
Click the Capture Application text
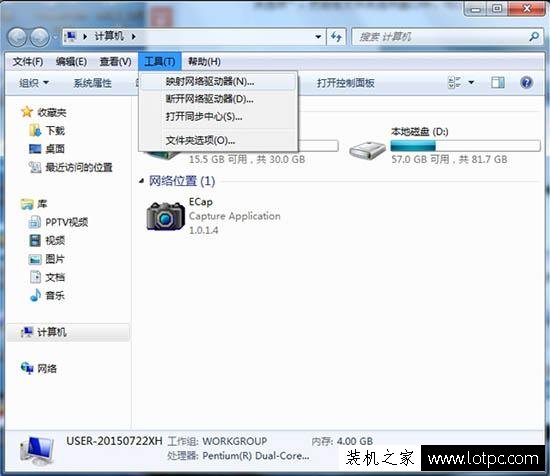pos(235,216)
